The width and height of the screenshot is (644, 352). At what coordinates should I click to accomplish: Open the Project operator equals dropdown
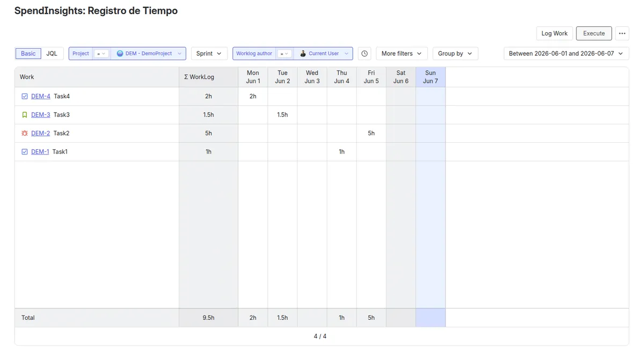[101, 54]
